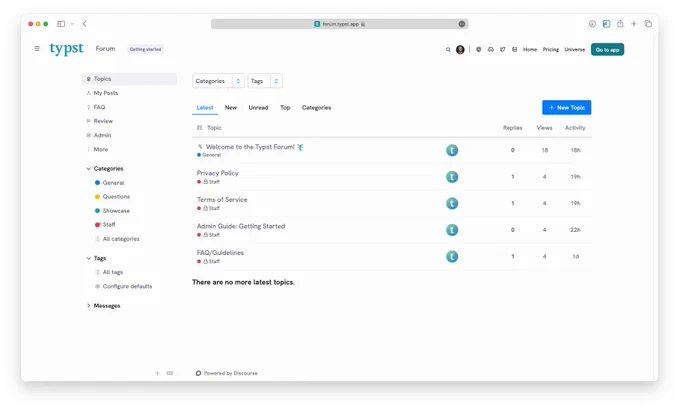Go back with the browser back arrow
Screen dimensions: 680x409
click(85, 24)
